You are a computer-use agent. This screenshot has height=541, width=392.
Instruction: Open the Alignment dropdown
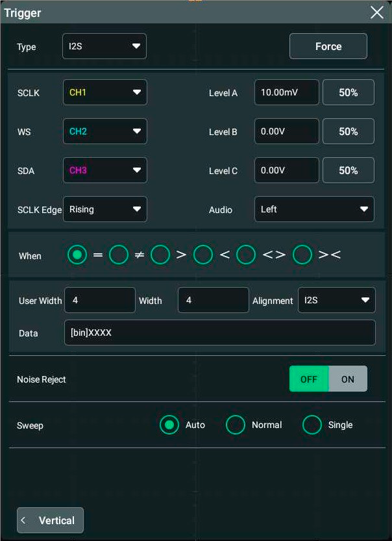pos(336,300)
